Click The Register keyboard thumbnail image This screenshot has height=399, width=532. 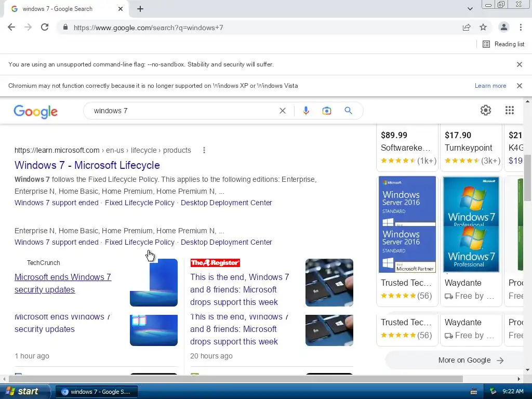click(x=329, y=283)
